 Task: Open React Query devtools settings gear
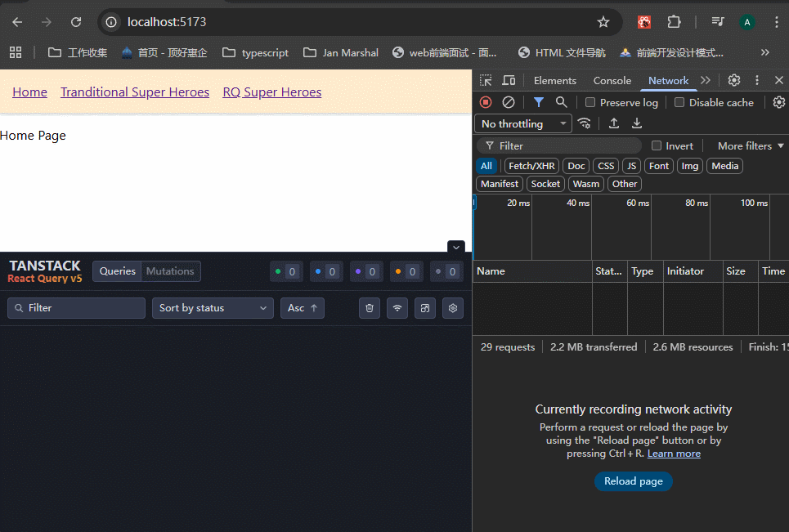tap(453, 308)
